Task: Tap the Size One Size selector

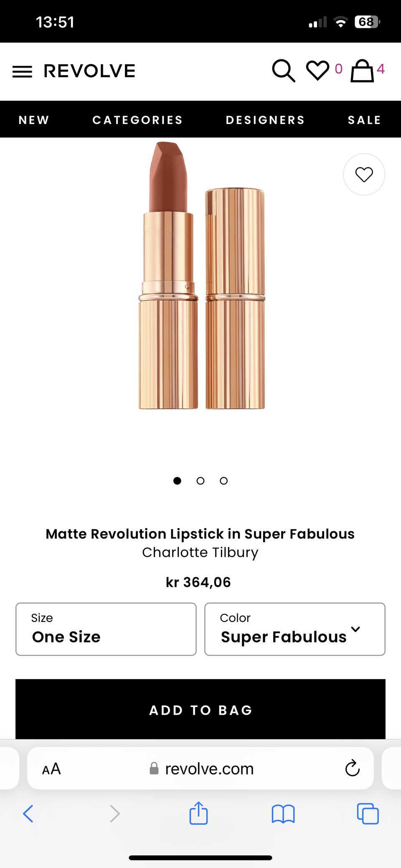Action: click(106, 629)
